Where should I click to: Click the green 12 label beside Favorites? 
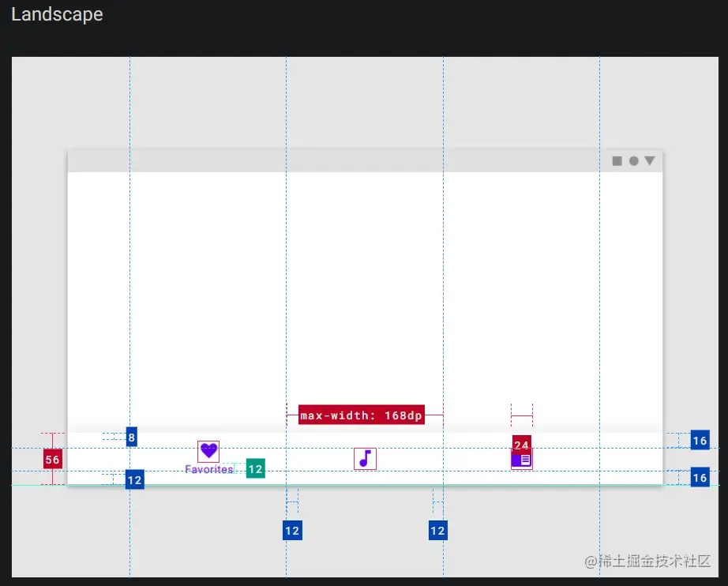click(255, 468)
